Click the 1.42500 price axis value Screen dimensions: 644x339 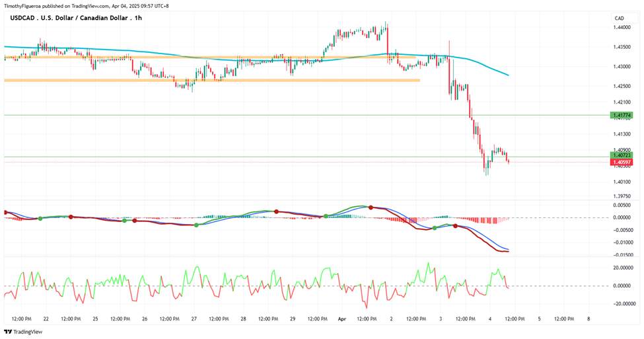click(622, 87)
